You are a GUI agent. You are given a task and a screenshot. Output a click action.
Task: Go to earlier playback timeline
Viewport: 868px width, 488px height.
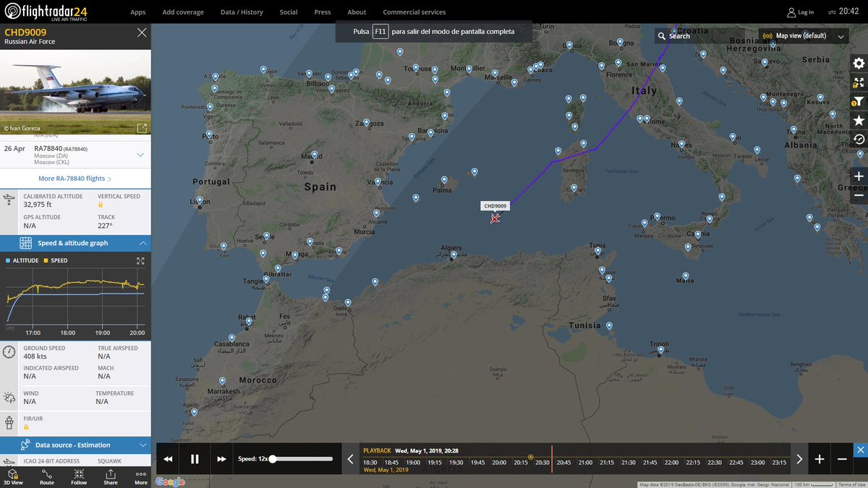coord(351,459)
